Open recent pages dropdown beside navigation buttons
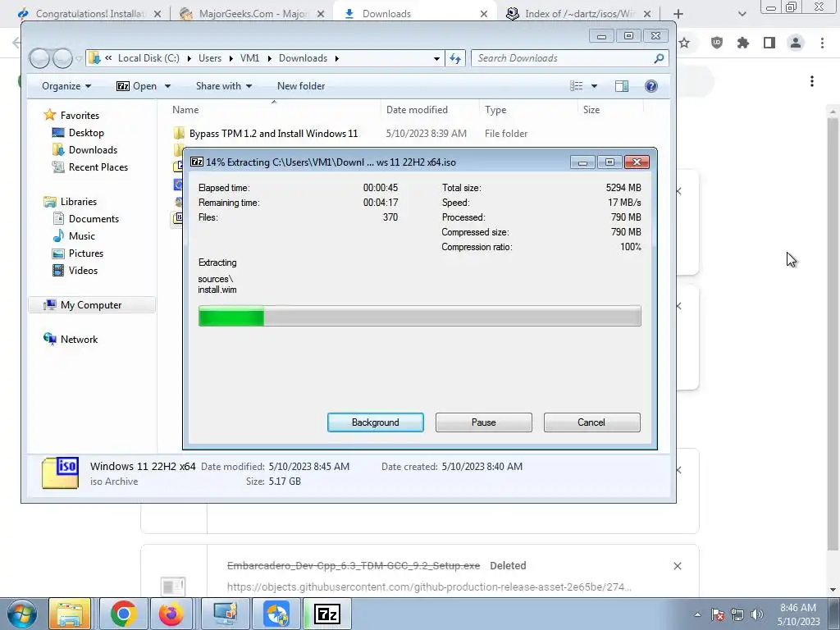840x630 pixels. coord(79,58)
